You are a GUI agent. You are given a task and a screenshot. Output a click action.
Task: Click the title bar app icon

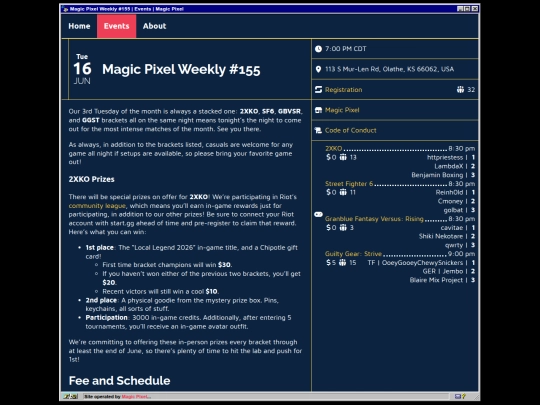tap(65, 9)
